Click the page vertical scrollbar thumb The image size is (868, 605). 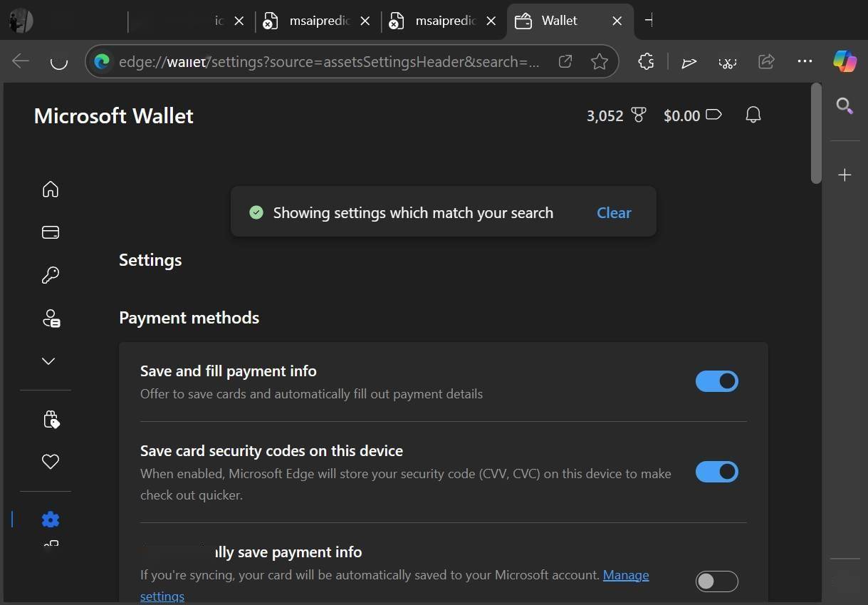point(816,134)
